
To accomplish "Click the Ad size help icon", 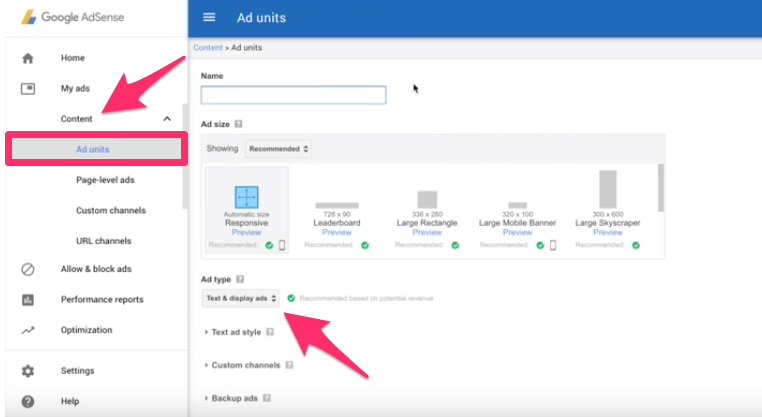I will pyautogui.click(x=238, y=124).
